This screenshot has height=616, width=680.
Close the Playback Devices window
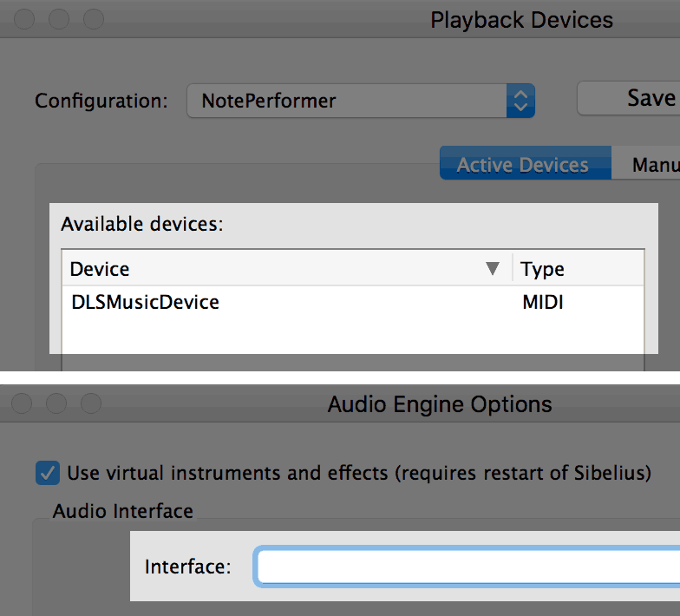[x=24, y=19]
